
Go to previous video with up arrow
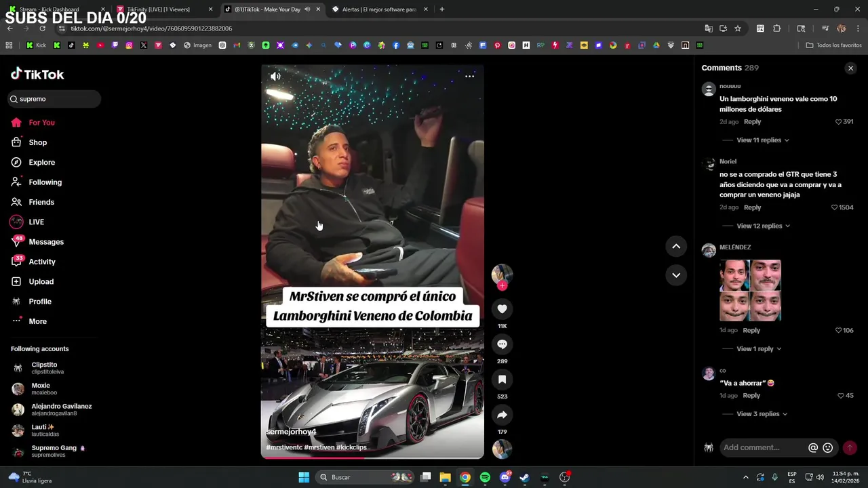tap(676, 247)
